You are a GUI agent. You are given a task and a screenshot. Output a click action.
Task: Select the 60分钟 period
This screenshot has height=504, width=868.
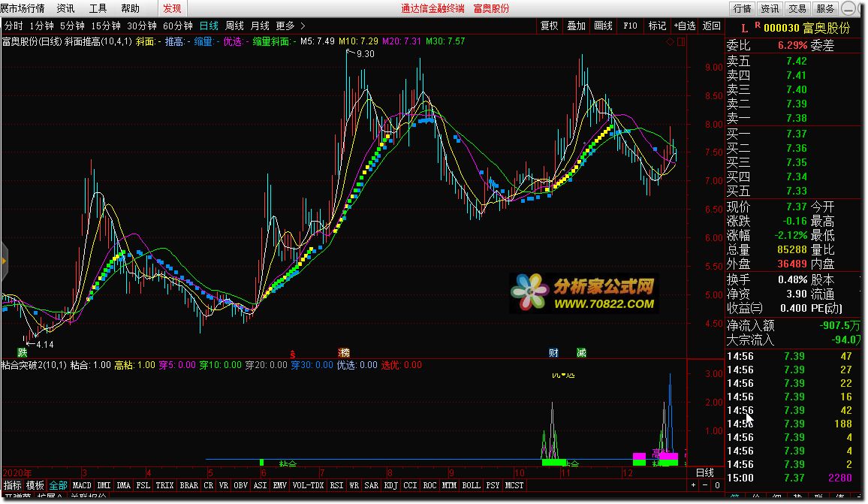[x=178, y=26]
